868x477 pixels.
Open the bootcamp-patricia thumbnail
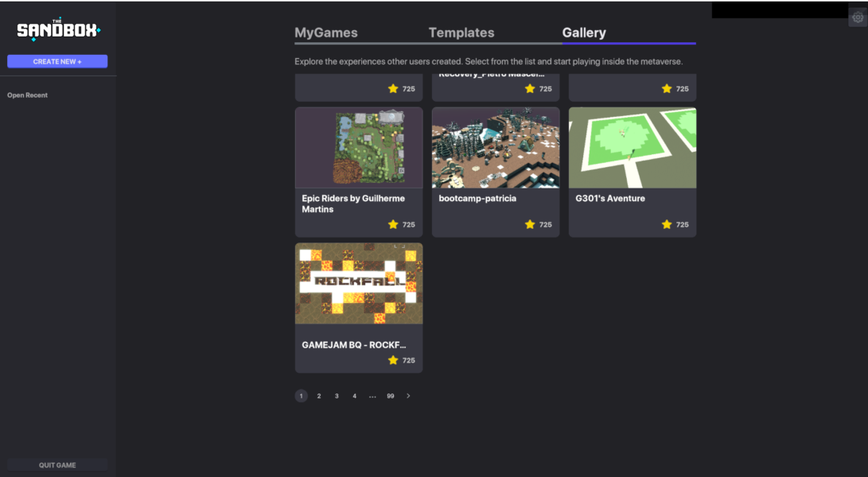tap(496, 148)
